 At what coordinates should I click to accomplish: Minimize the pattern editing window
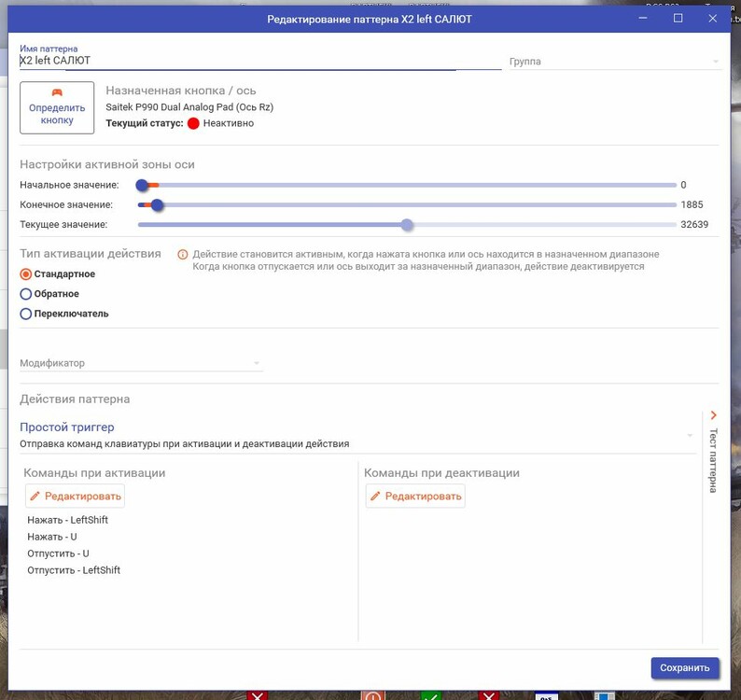643,18
